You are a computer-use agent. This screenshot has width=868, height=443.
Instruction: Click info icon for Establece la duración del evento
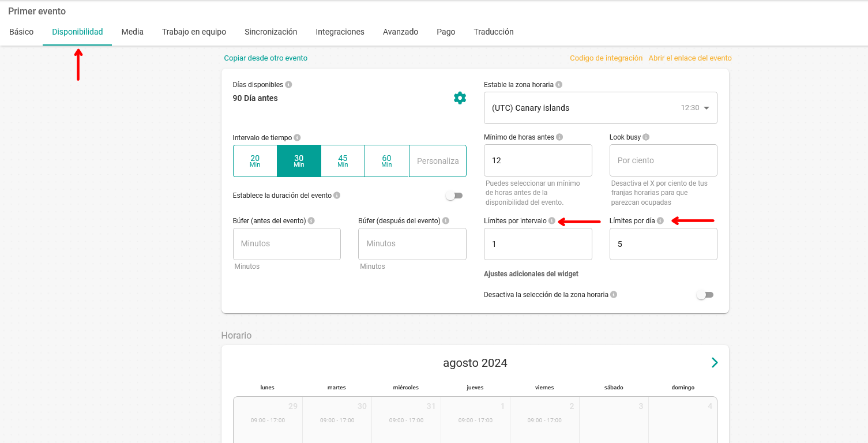(x=337, y=196)
